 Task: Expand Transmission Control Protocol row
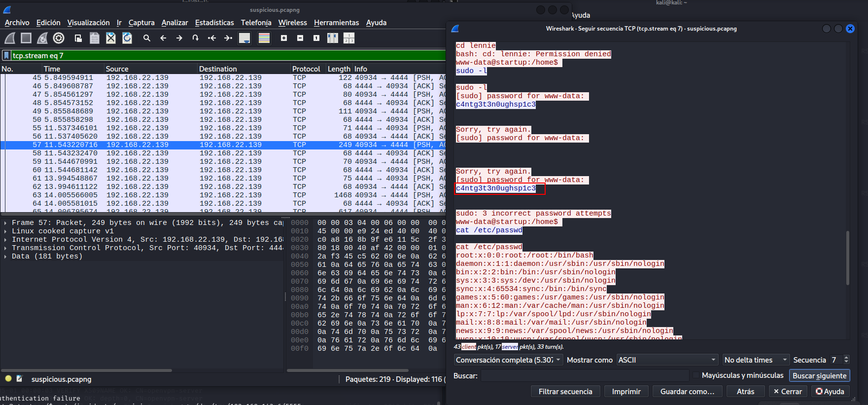5,248
